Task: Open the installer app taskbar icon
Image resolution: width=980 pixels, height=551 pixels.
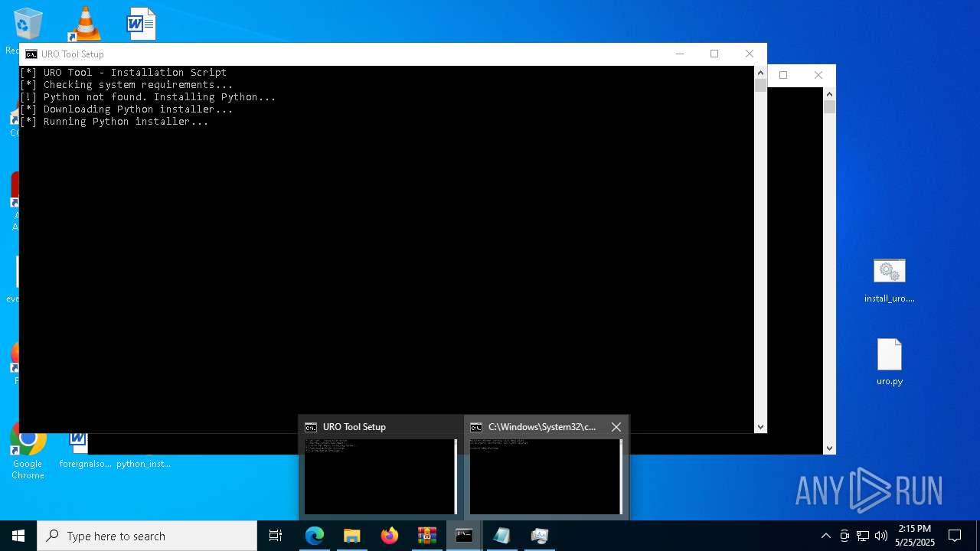Action: click(x=540, y=536)
